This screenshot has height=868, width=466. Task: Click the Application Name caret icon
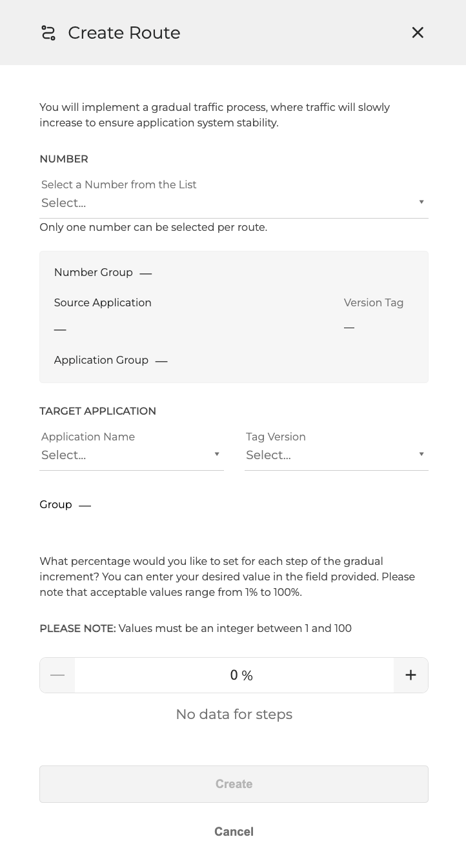(x=217, y=454)
